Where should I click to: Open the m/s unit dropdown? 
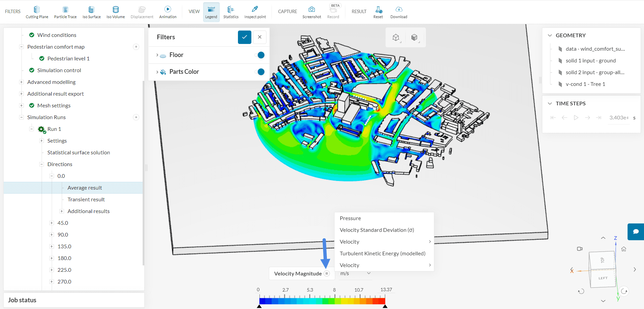355,273
